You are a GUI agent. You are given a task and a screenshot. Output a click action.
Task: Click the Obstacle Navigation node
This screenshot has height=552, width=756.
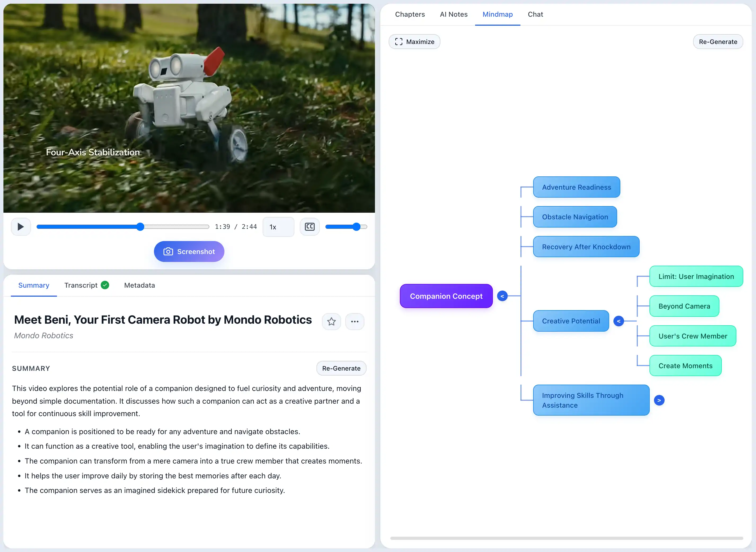[x=575, y=217]
